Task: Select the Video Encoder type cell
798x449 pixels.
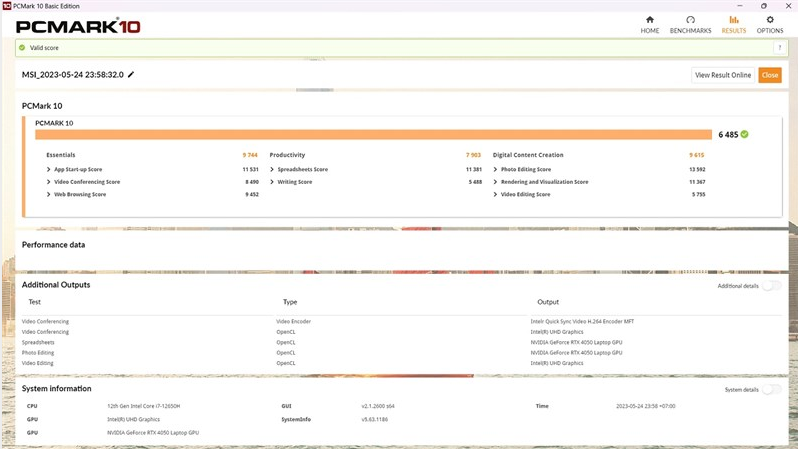Action: point(294,322)
